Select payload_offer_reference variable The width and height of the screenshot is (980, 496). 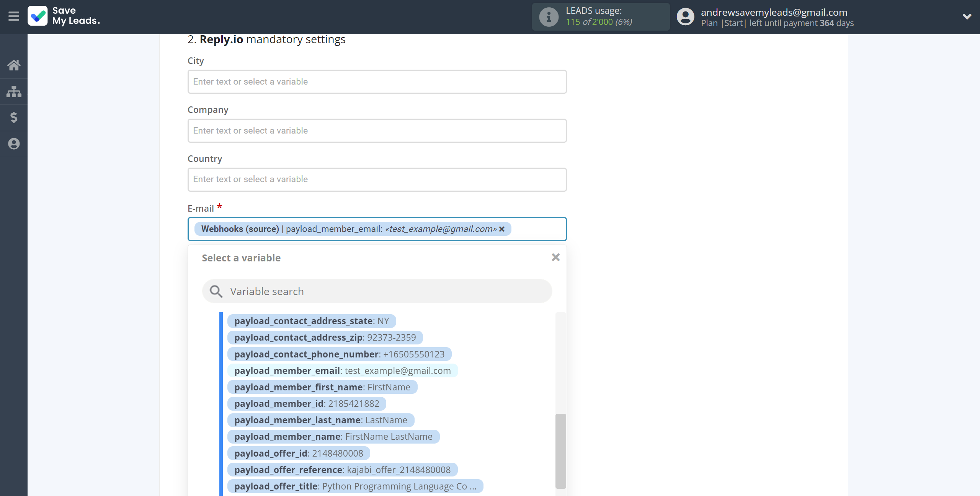pyautogui.click(x=342, y=470)
